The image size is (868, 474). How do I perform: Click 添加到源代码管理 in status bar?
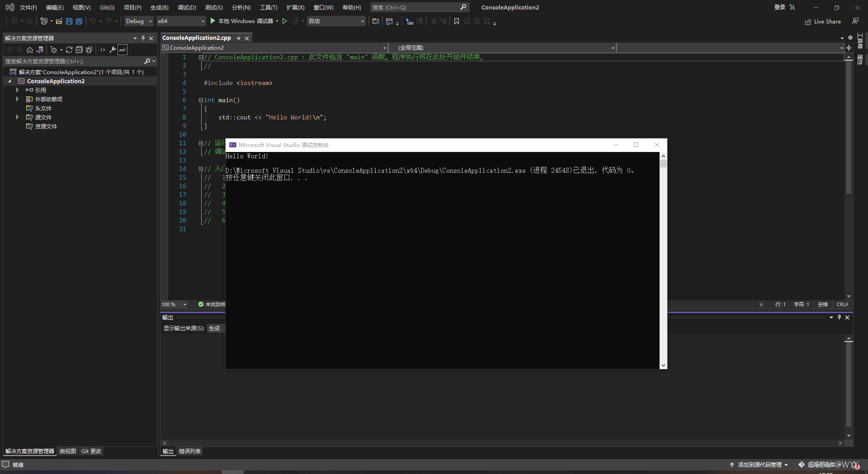pos(759,465)
